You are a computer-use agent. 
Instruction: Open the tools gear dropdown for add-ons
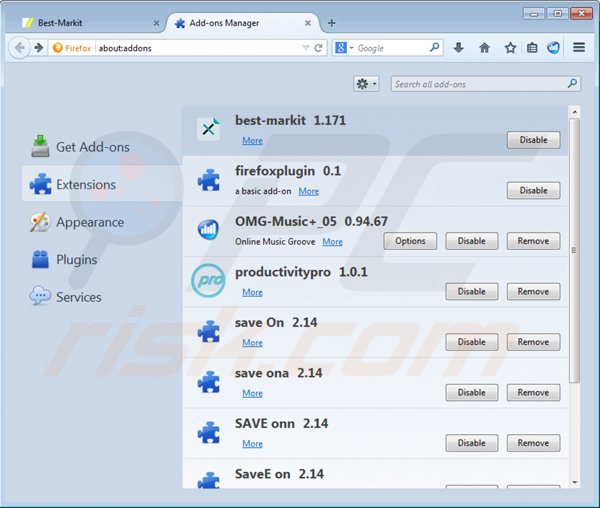[x=366, y=84]
